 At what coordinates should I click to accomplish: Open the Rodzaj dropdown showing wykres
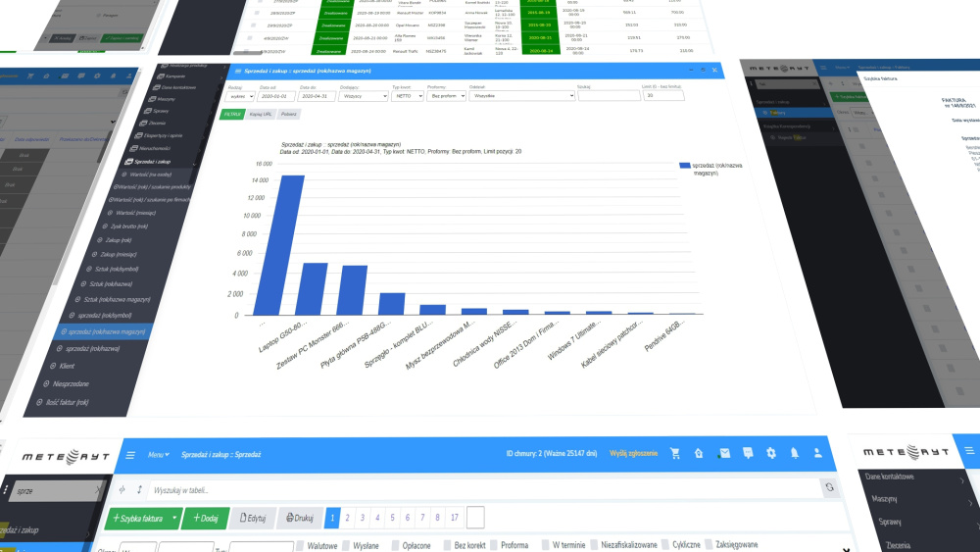click(239, 96)
